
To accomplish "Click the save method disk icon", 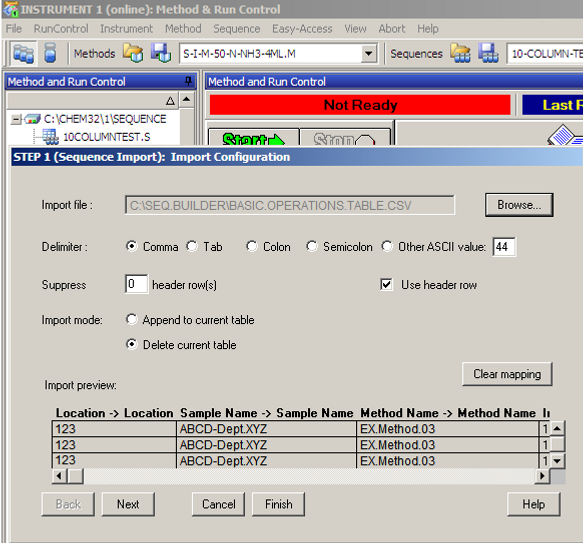I will 161,53.
